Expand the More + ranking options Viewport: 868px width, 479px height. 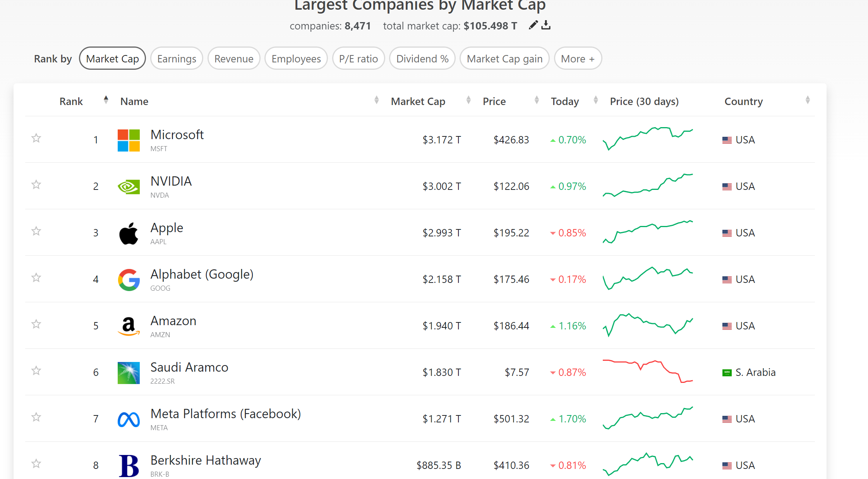click(x=578, y=59)
